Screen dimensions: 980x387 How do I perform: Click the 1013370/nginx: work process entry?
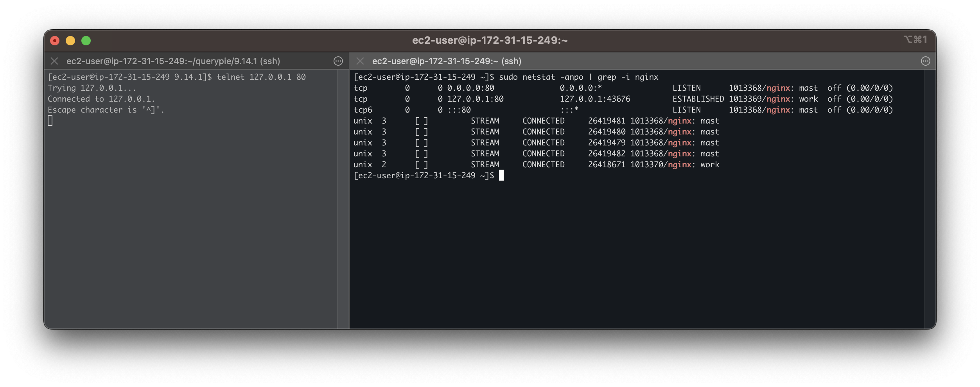coord(675,165)
